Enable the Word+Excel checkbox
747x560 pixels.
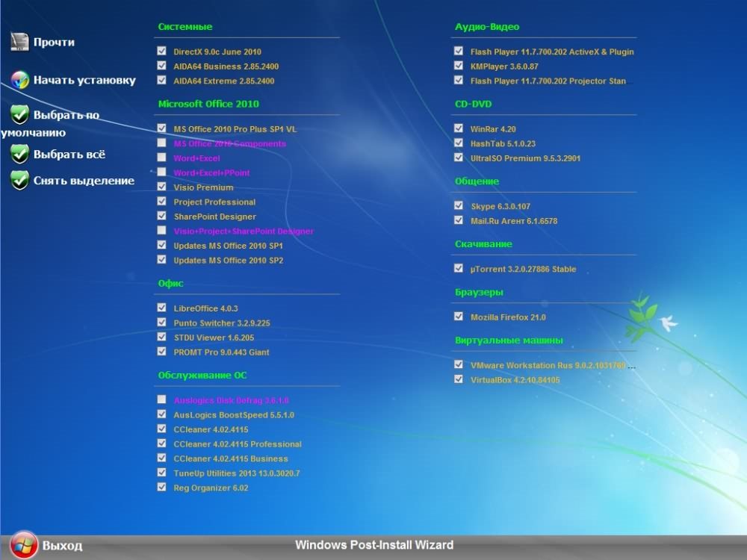(x=162, y=158)
